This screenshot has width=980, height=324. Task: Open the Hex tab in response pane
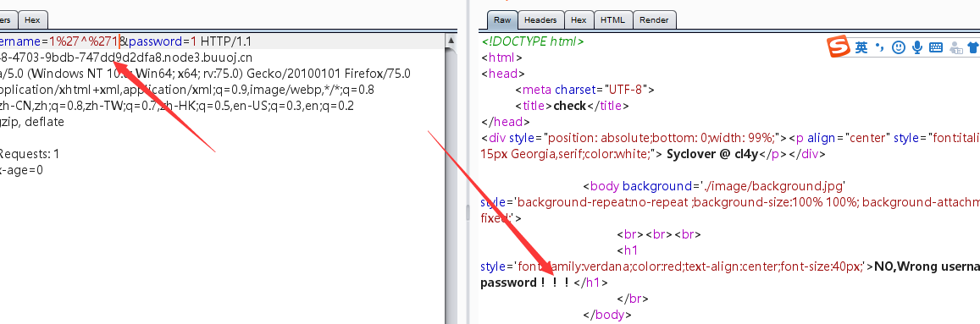579,20
